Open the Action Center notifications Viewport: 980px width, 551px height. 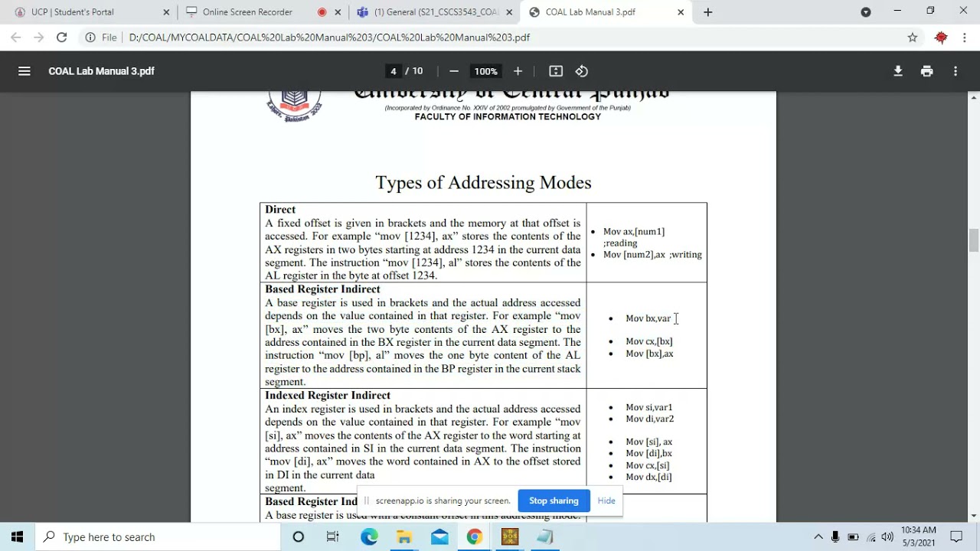(x=956, y=537)
